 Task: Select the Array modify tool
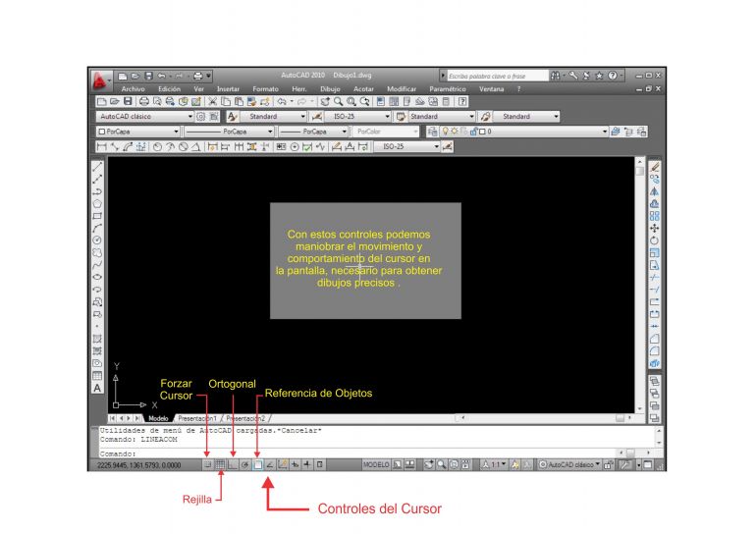tap(654, 216)
